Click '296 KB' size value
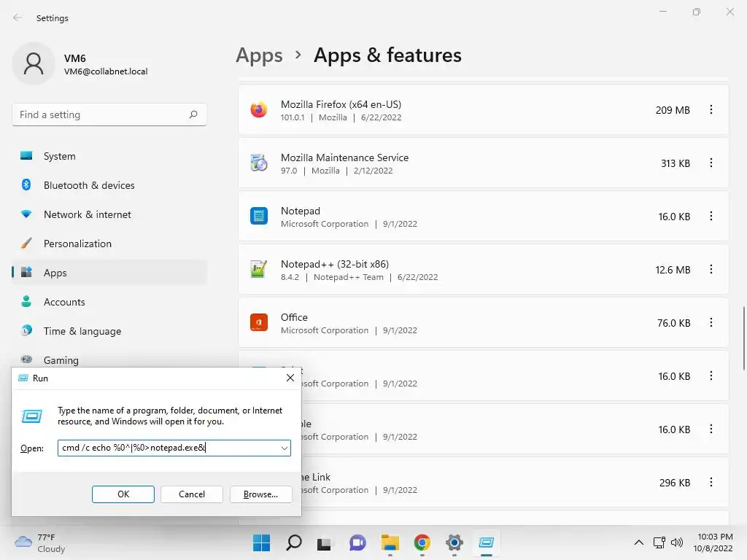The height and width of the screenshot is (560, 747). pyautogui.click(x=675, y=483)
